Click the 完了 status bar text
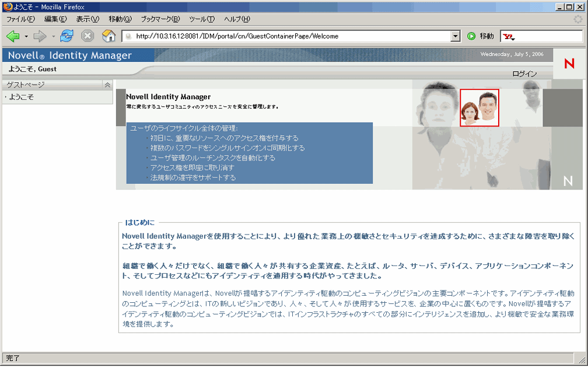The width and height of the screenshot is (588, 367). coord(13,358)
